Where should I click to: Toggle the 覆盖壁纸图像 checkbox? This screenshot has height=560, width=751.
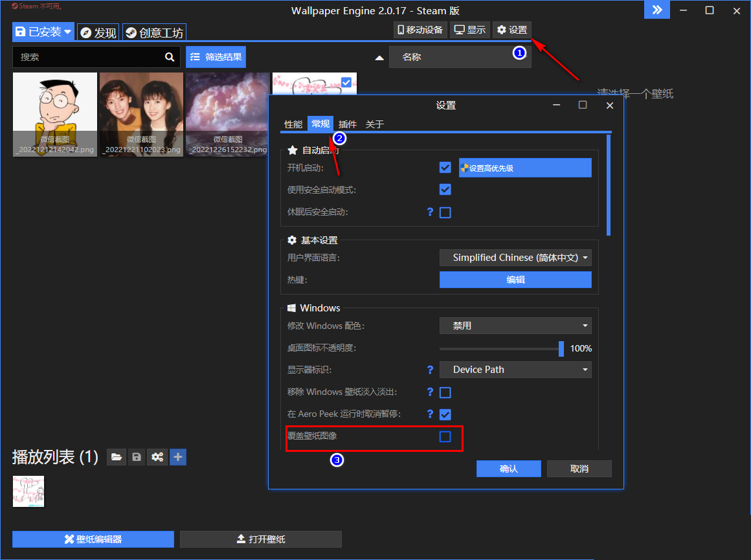pyautogui.click(x=445, y=436)
